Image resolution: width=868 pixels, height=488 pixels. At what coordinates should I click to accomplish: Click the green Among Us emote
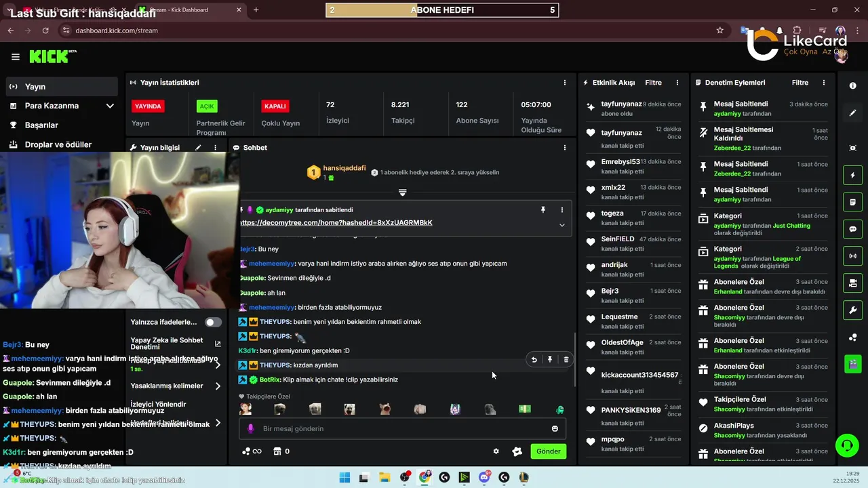click(x=560, y=409)
